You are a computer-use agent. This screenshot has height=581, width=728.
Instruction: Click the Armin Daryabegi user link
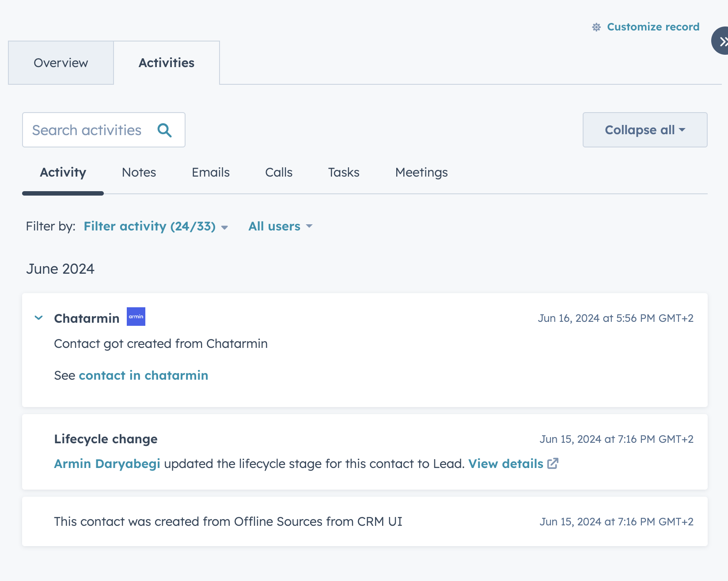(x=107, y=464)
